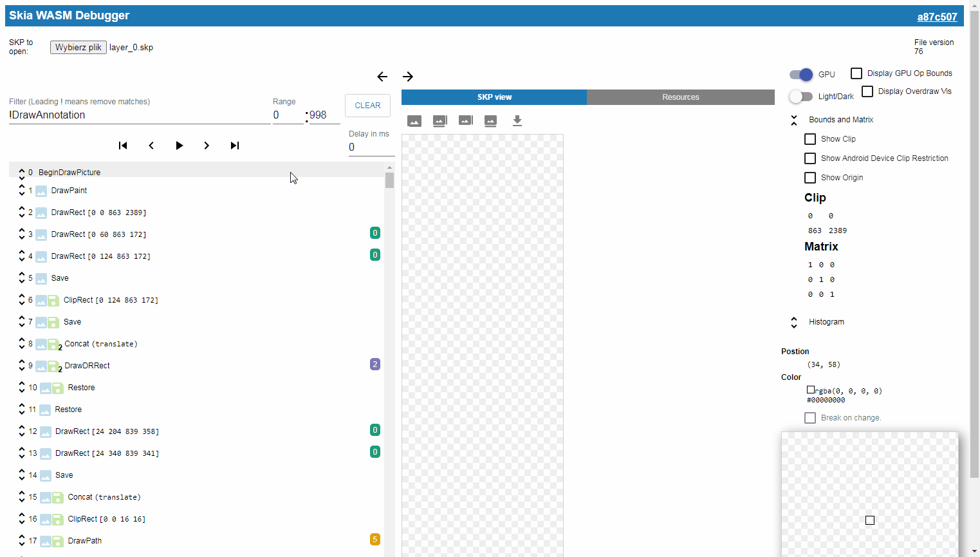Jump to last command with skip-forward button
The height and width of the screenshot is (557, 980).
[x=235, y=146]
